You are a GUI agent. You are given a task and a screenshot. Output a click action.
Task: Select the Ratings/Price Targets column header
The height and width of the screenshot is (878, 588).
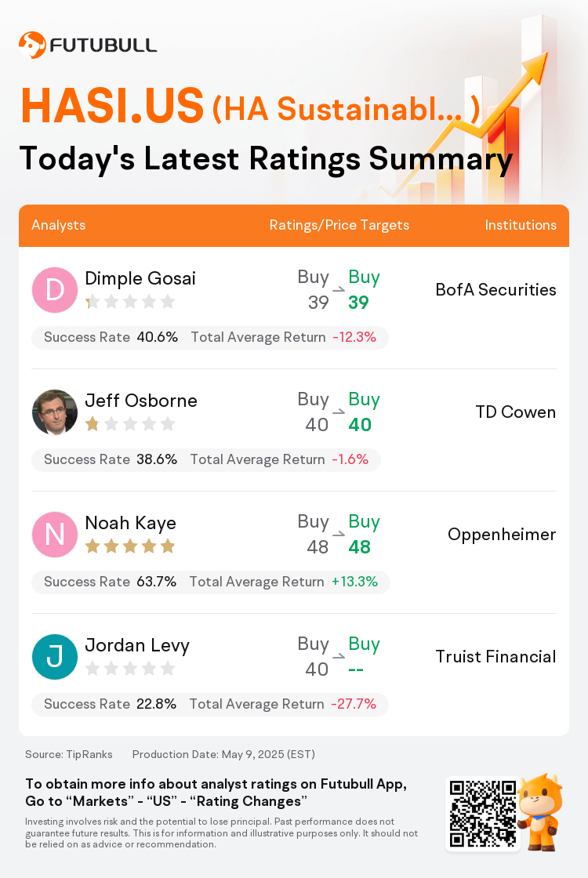pyautogui.click(x=339, y=225)
